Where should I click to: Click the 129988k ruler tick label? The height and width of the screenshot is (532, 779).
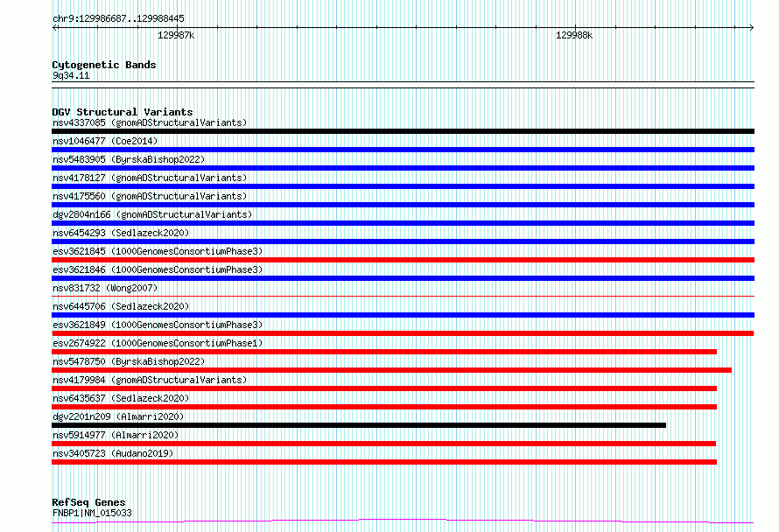[574, 35]
